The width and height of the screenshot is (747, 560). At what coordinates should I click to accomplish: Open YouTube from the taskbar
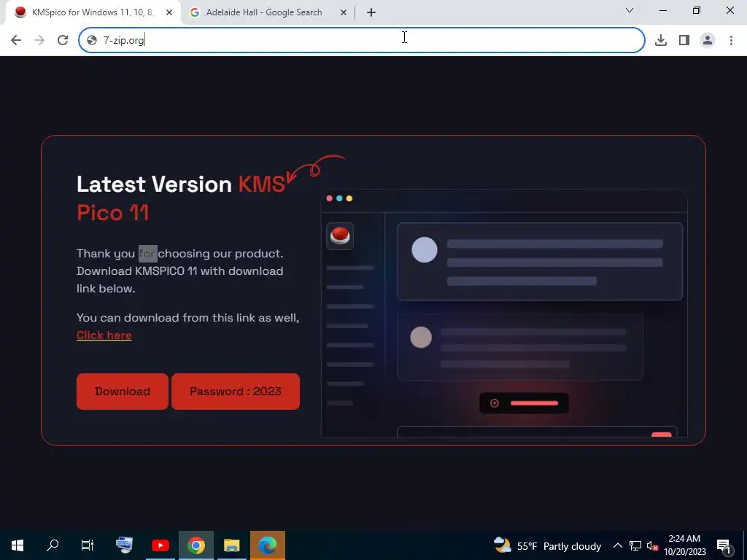(160, 545)
